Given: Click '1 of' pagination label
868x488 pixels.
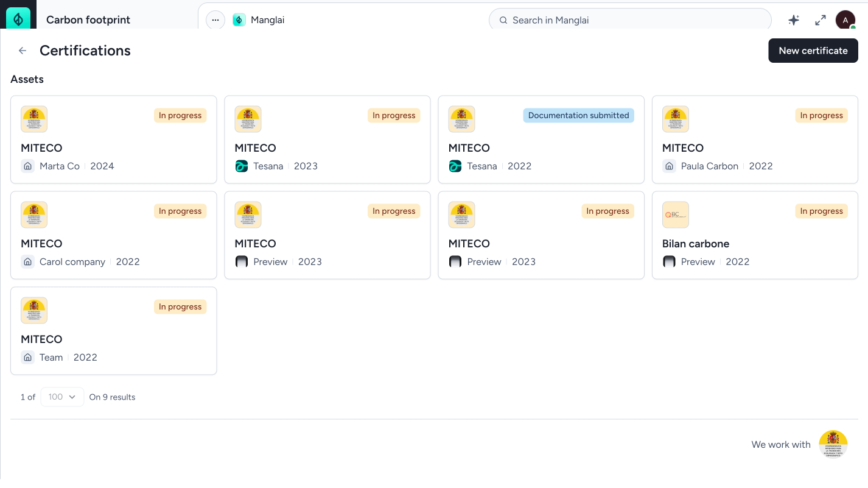Looking at the screenshot, I should point(28,397).
